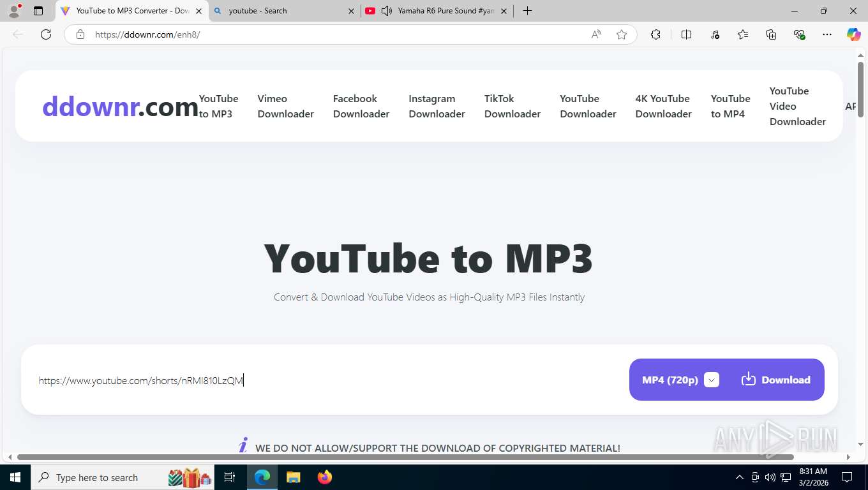Screen dimensions: 868x490
Task: Open the notification center
Action: 847,477
